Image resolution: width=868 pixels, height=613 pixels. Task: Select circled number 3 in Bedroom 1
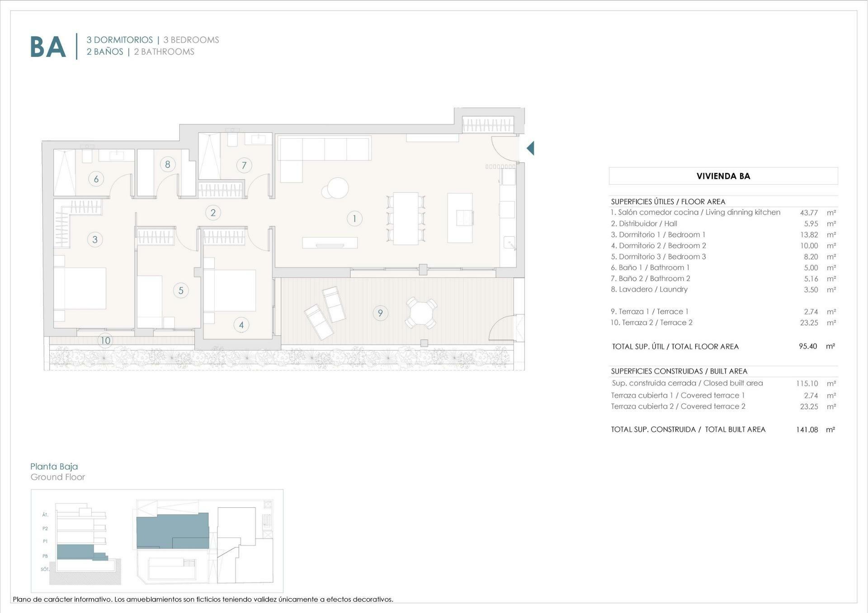tap(95, 239)
